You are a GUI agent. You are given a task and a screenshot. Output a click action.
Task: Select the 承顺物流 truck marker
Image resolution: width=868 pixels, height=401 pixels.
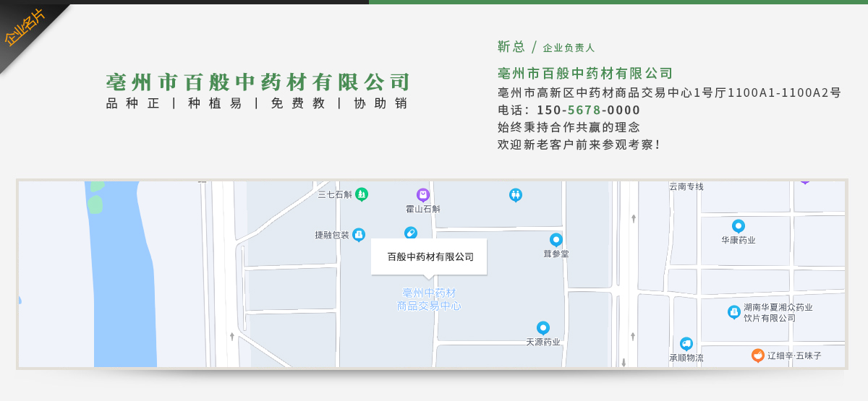pyautogui.click(x=686, y=343)
